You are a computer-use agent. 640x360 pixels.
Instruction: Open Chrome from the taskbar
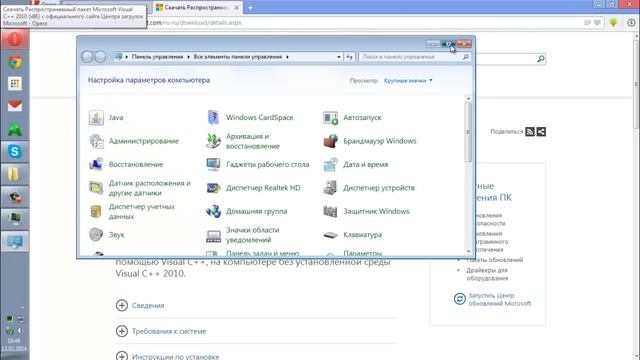pos(15,62)
